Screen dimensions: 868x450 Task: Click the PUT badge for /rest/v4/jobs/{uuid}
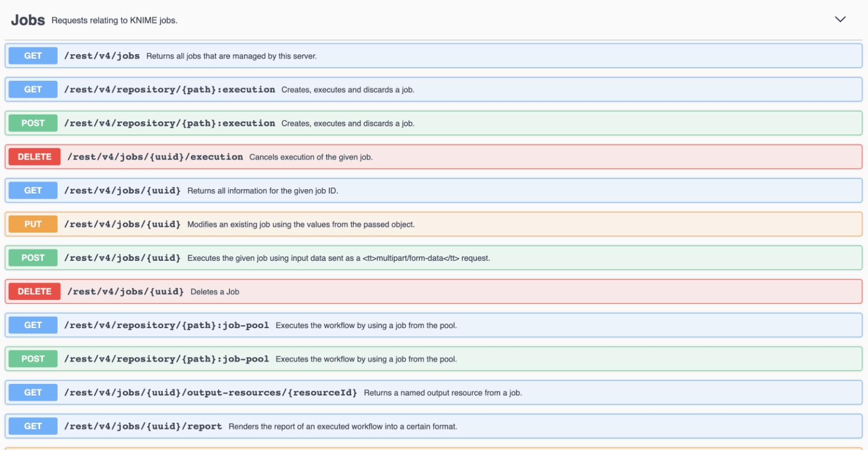(33, 224)
